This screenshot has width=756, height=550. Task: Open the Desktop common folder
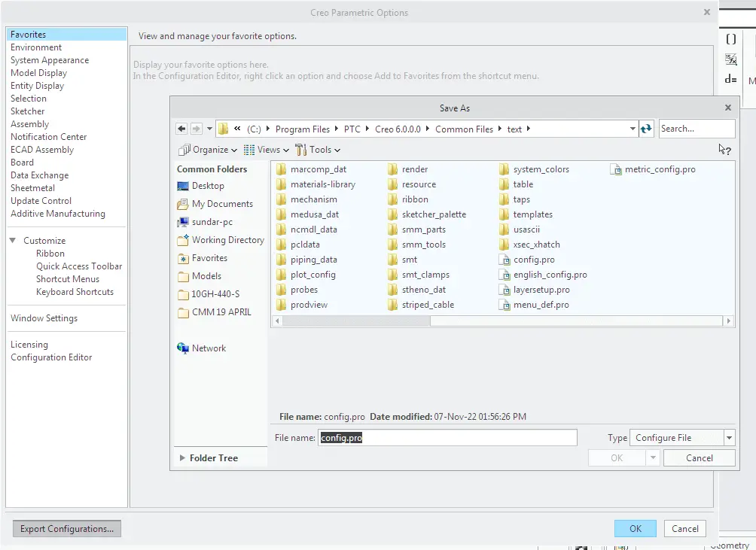pos(208,186)
